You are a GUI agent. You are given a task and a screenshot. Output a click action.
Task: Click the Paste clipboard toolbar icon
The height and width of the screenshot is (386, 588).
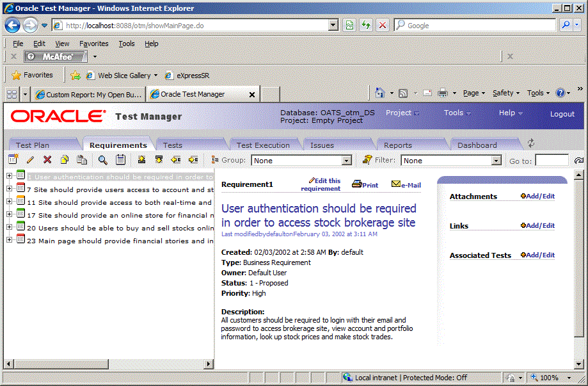[x=82, y=160]
